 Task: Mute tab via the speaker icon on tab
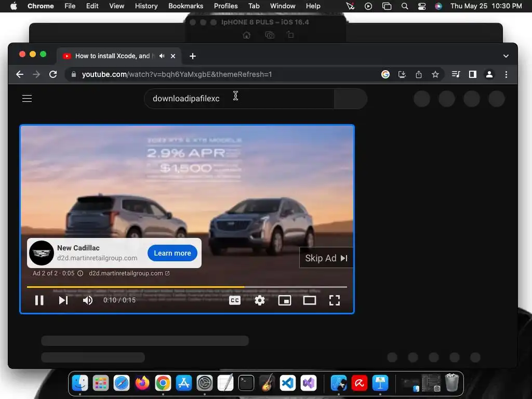coord(162,56)
